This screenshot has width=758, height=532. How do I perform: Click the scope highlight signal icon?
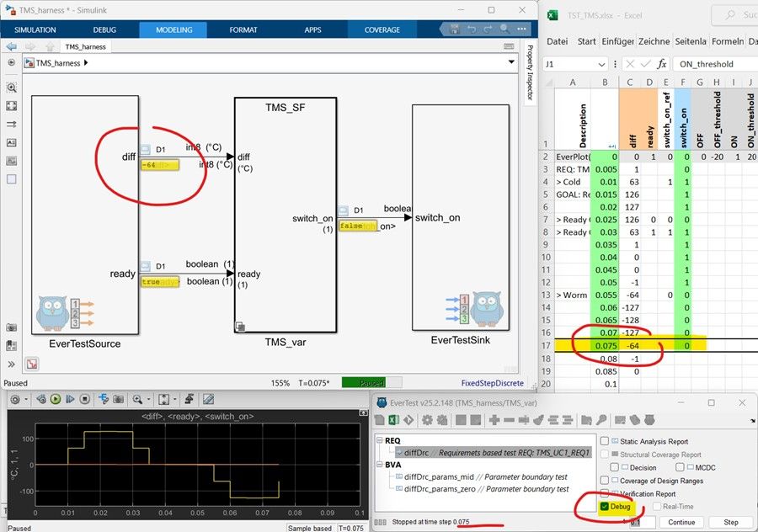pos(104,399)
